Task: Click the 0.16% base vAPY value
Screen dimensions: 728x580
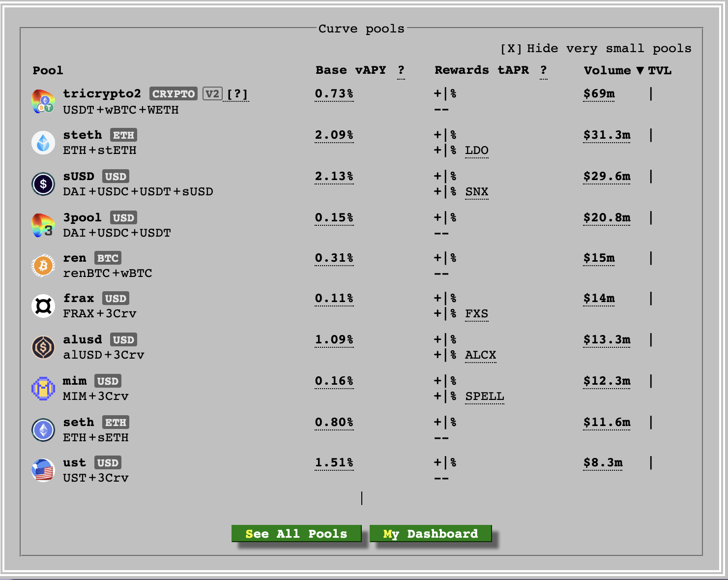Action: point(334,381)
